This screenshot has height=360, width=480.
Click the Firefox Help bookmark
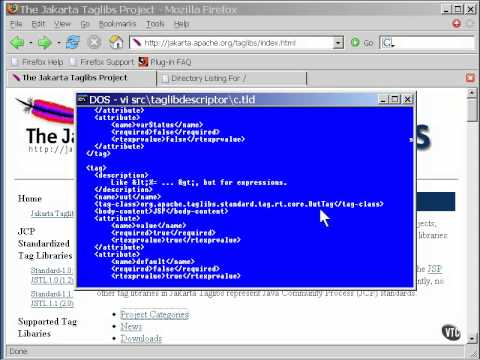37,62
